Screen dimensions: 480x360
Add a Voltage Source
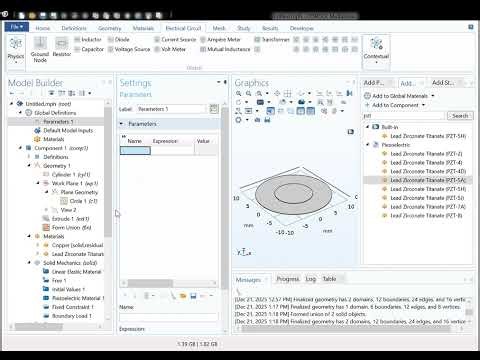(129, 49)
